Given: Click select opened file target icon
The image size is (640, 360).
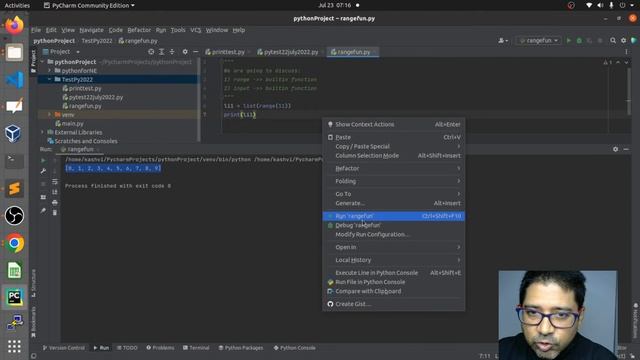Looking at the screenshot, I should point(151,52).
